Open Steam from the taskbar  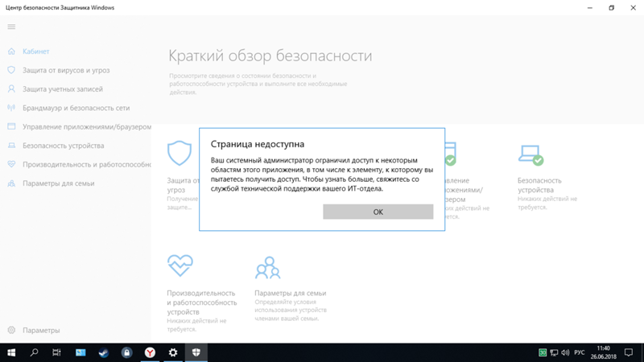coord(104,352)
